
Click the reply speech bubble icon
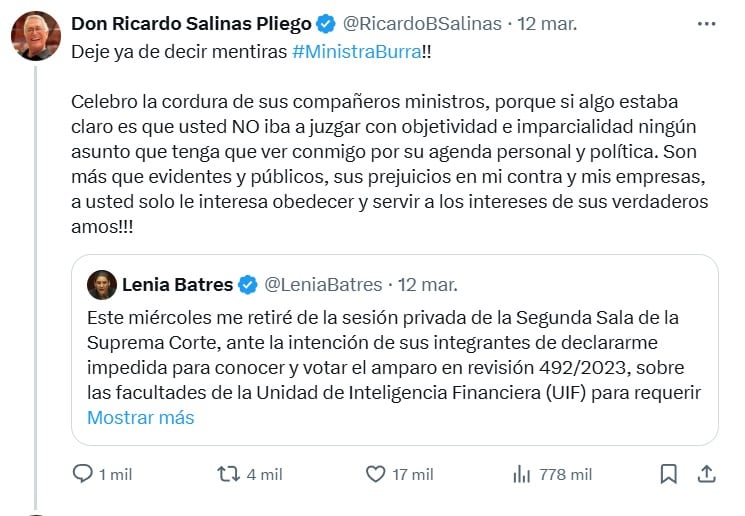[83, 474]
